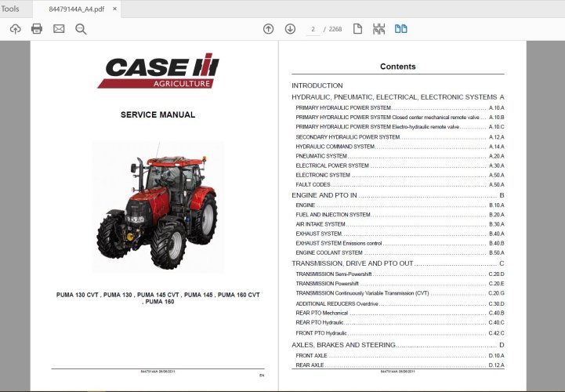Click the total pages 2268 label

[x=335, y=29]
